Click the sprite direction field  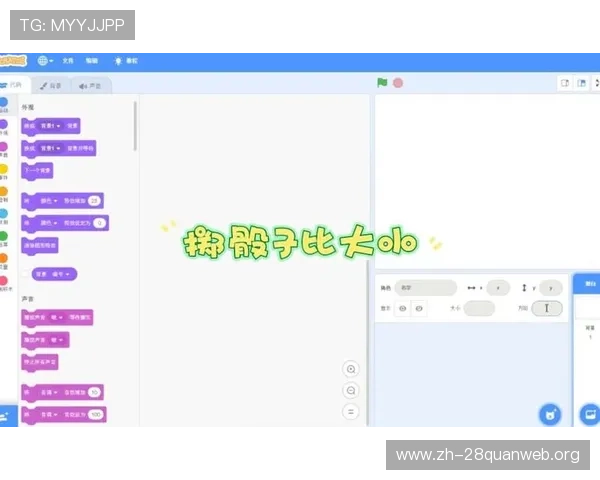click(547, 308)
